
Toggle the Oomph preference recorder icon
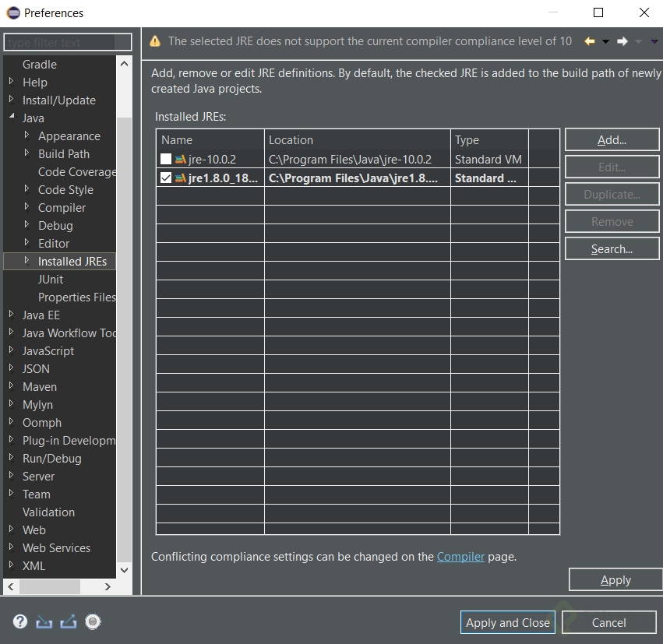click(93, 621)
